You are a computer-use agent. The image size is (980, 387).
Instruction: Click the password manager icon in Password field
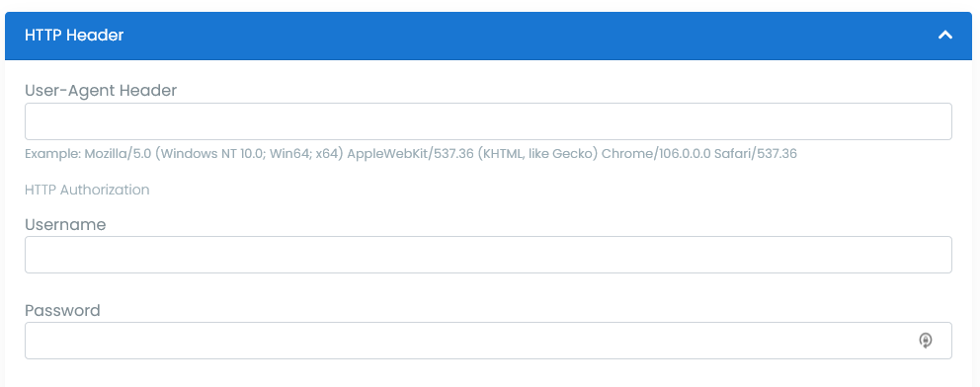925,341
